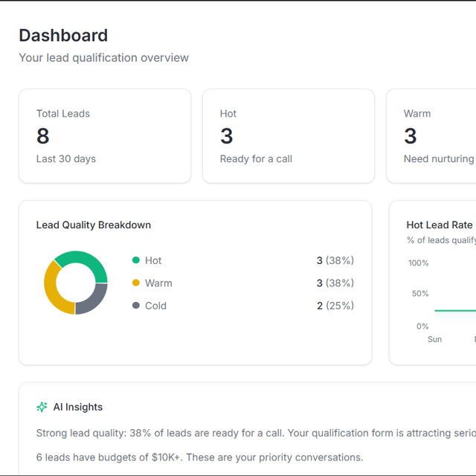The image size is (476, 476).
Task: Select the yellow Warm donut chart segment
Action: click(52, 290)
